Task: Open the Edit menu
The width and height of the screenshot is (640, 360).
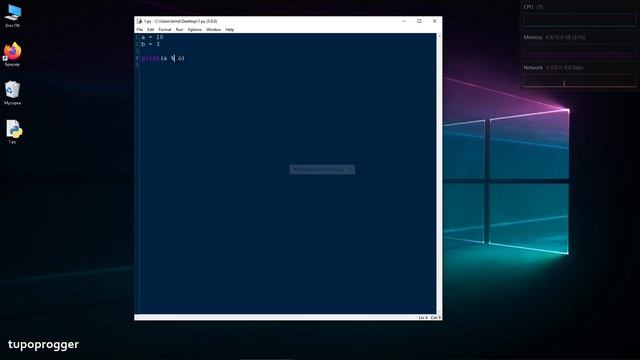Action: (x=151, y=30)
